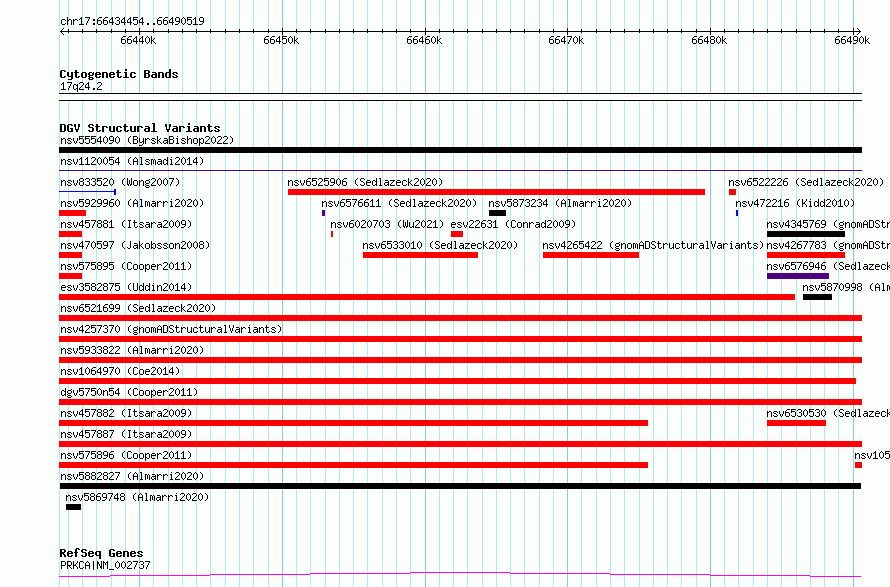The width and height of the screenshot is (890, 587).
Task: Click the 66440k ruler tick label
Action: click(138, 40)
